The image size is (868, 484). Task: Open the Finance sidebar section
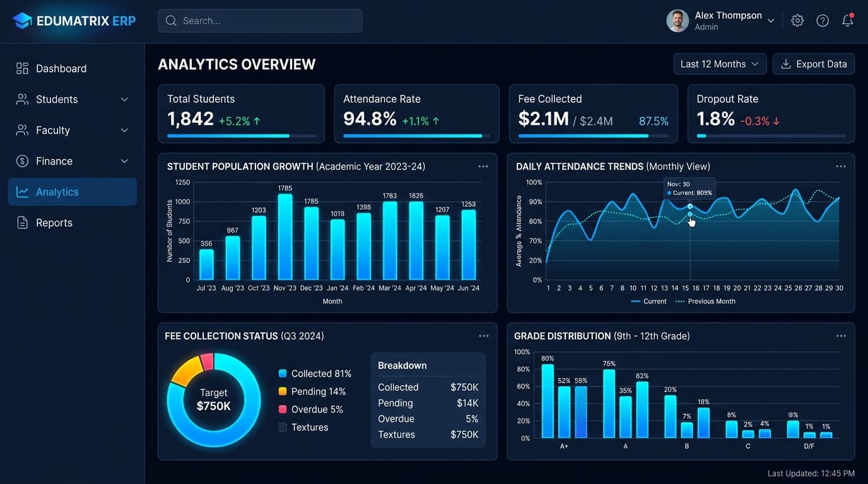point(72,161)
